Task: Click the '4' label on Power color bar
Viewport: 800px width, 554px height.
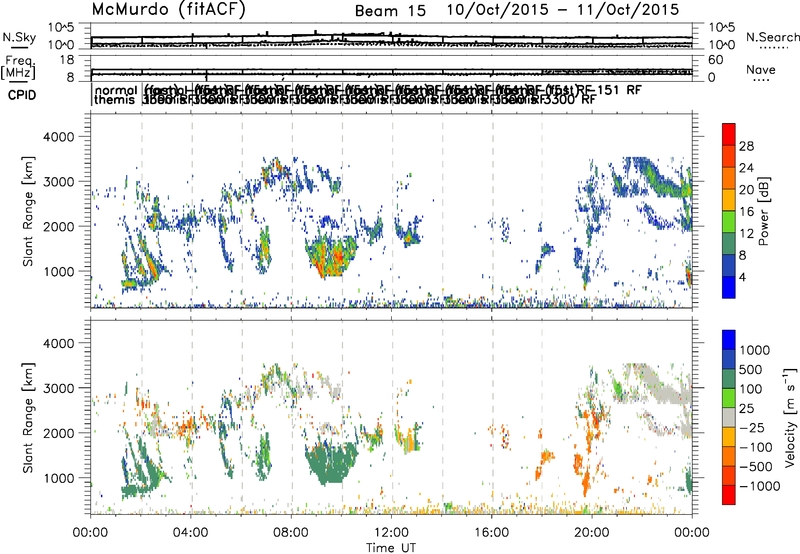Action: coord(742,277)
